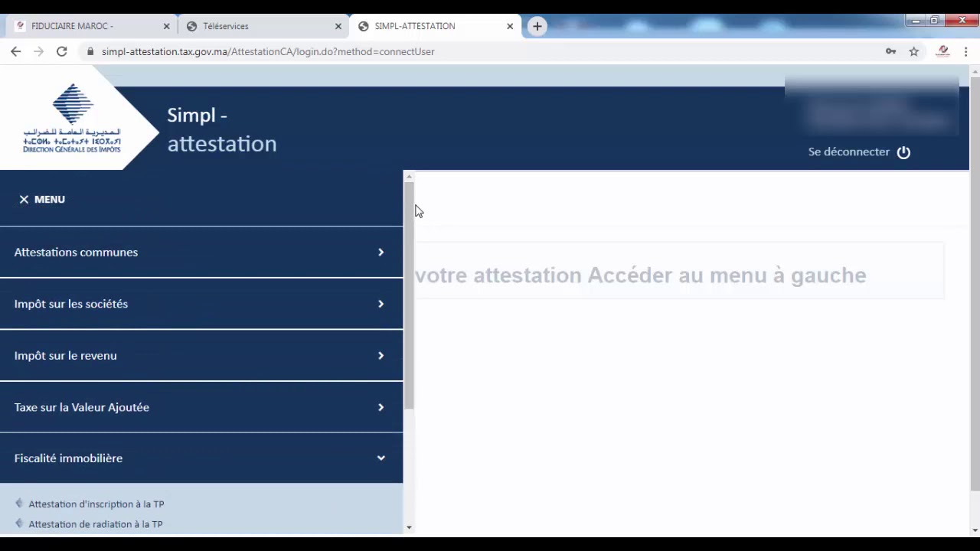Click the browser back arrow

pos(16,51)
